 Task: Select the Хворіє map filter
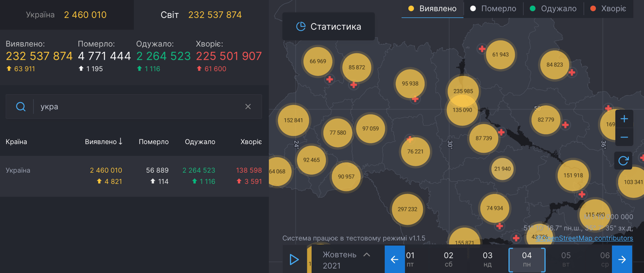608,8
